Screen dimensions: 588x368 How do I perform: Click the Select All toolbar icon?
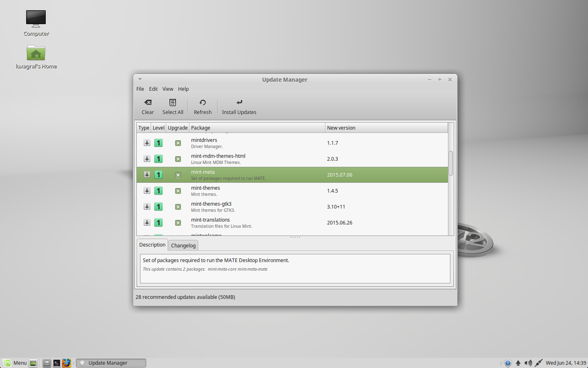click(173, 106)
